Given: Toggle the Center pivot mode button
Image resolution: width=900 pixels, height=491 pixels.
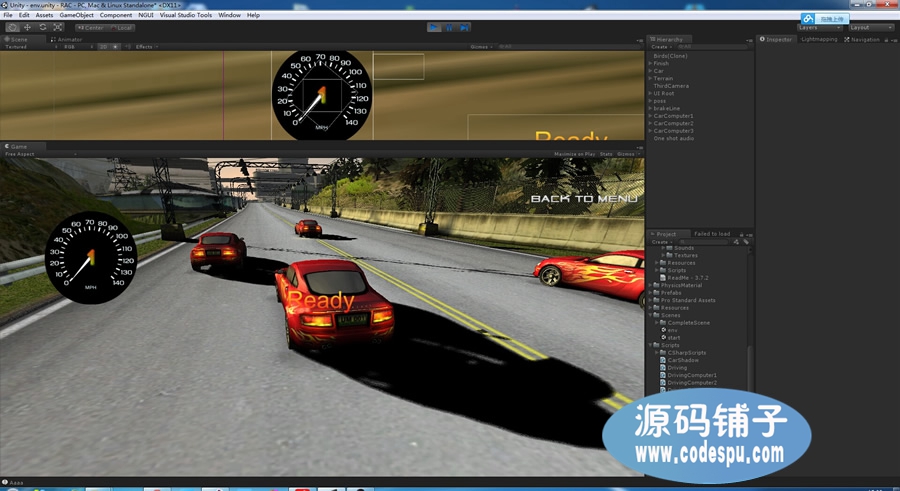Looking at the screenshot, I should point(93,27).
